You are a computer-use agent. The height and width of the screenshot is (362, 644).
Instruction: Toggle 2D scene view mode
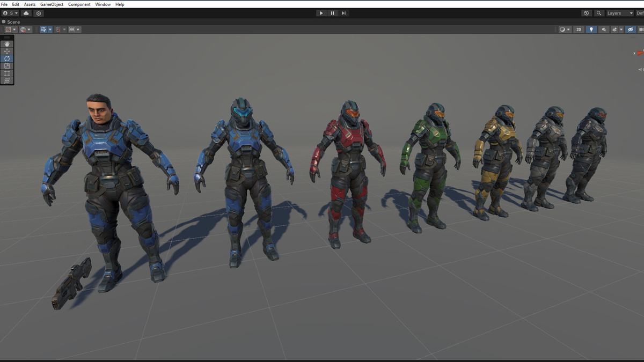[x=579, y=29]
